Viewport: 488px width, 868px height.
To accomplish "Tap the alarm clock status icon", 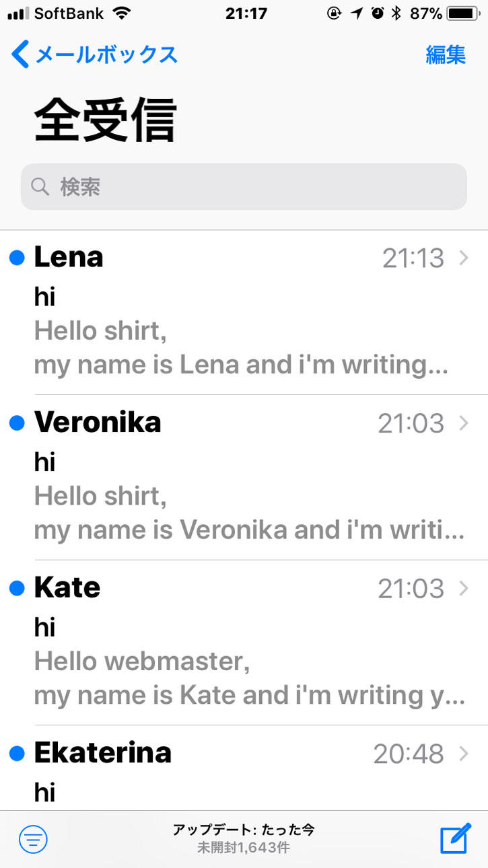I will coord(377,13).
